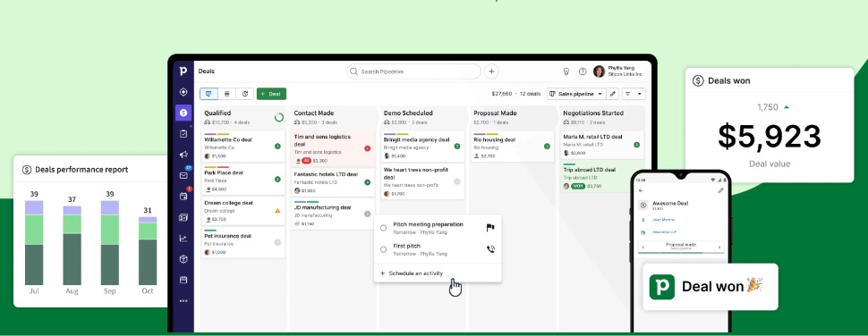868x336 pixels.
Task: Tap the Awesome Deal title on phone
Action: 670,204
